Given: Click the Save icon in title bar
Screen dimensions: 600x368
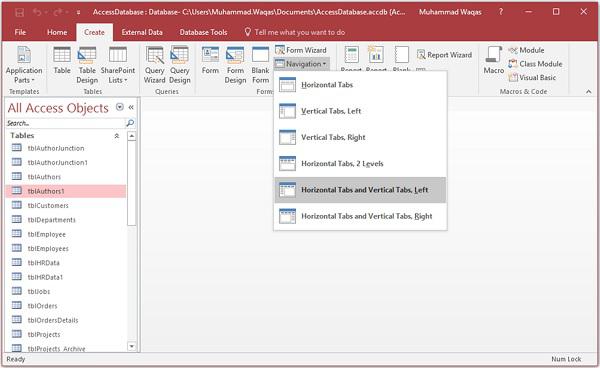Looking at the screenshot, I should click(x=20, y=12).
